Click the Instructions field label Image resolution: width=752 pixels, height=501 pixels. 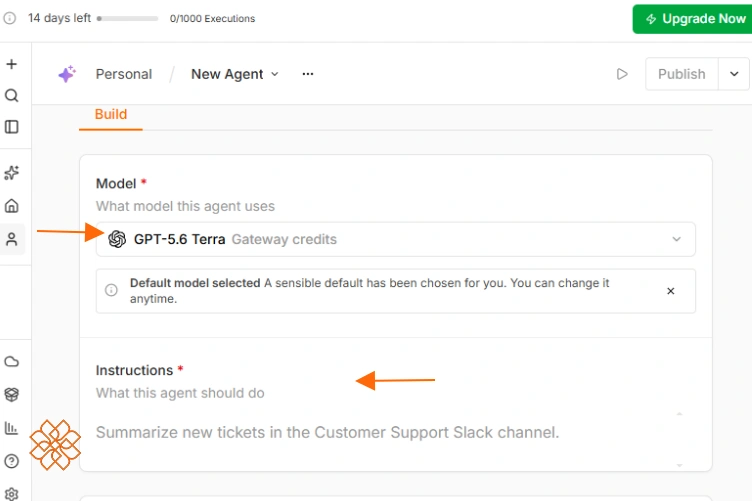click(134, 371)
